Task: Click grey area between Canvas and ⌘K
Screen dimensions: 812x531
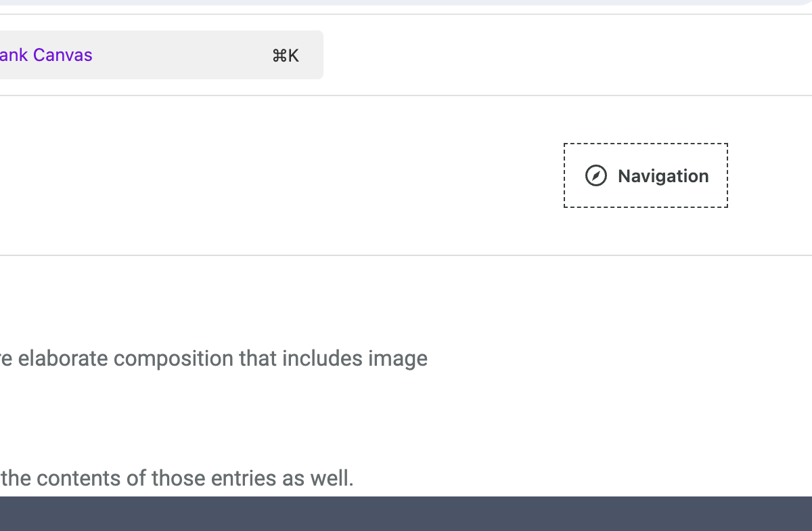Action: (183, 55)
